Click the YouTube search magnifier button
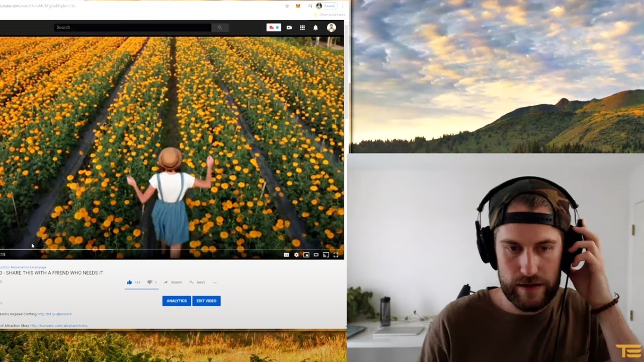644x362 pixels. click(220, 28)
